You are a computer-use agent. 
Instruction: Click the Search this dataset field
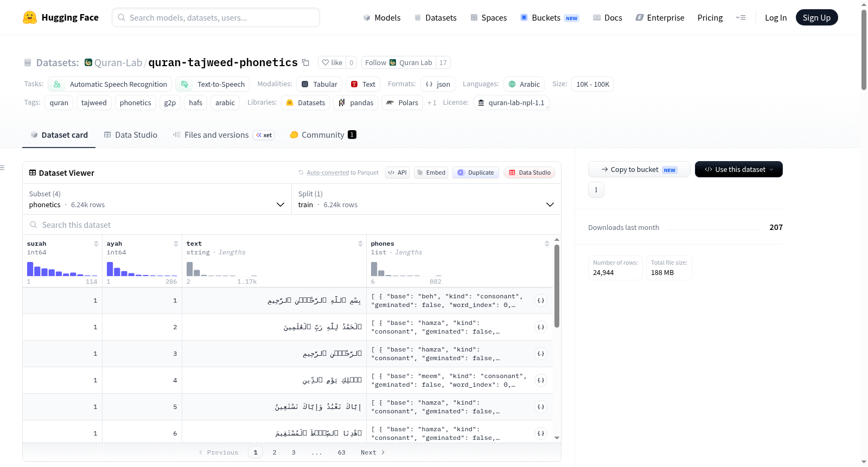(292, 225)
